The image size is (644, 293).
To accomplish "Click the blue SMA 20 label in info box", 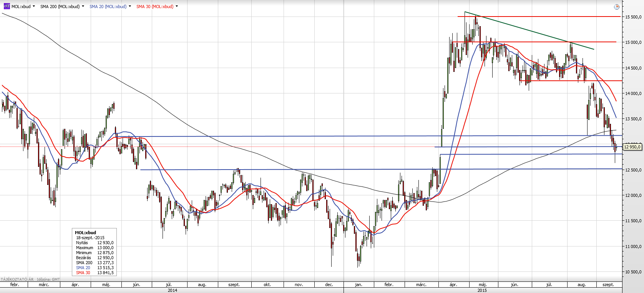I will (x=83, y=268).
